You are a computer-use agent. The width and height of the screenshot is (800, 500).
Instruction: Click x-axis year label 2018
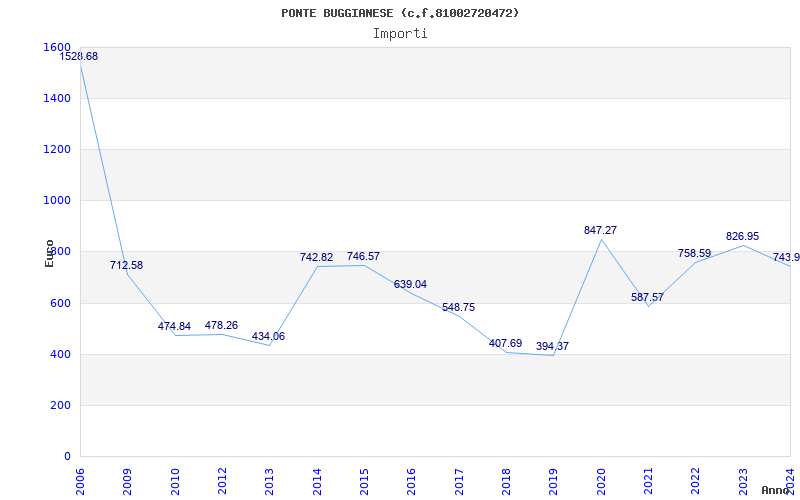pos(506,482)
